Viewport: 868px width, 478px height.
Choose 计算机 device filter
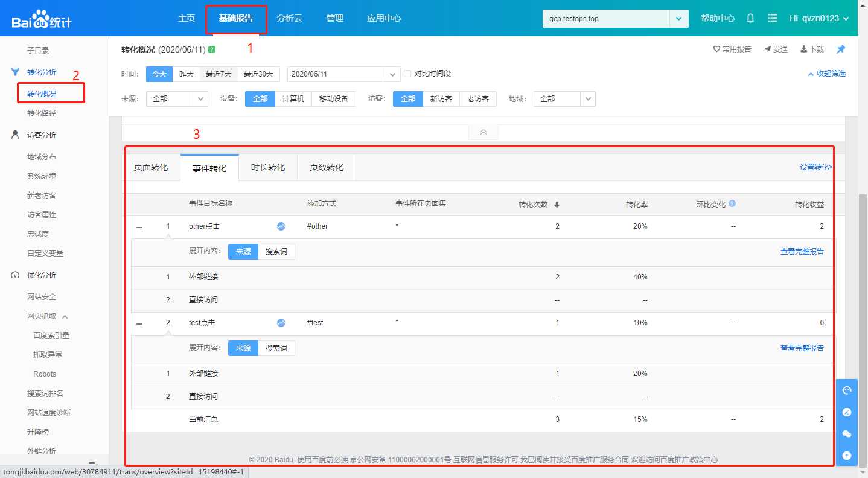pos(293,99)
